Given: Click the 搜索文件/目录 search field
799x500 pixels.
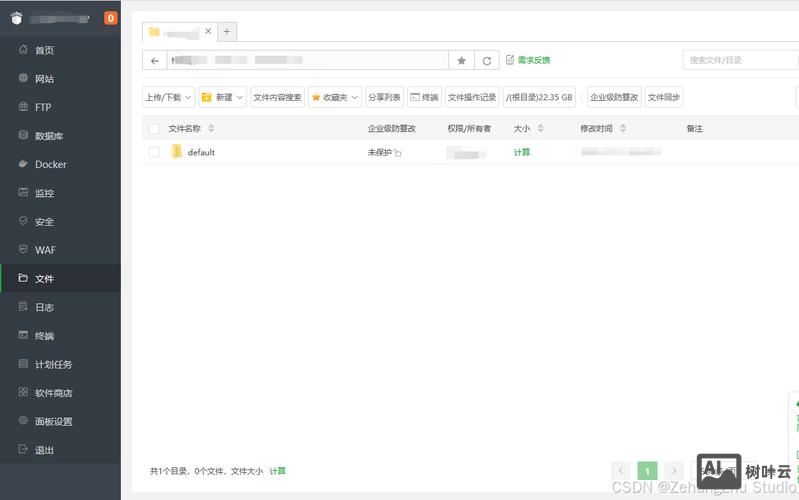Looking at the screenshot, I should pyautogui.click(x=740, y=60).
